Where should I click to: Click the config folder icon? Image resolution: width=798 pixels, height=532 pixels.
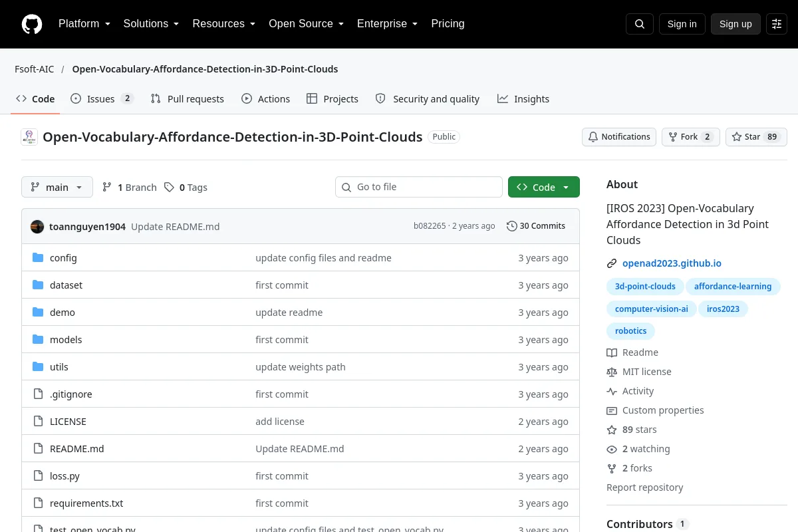(38, 258)
